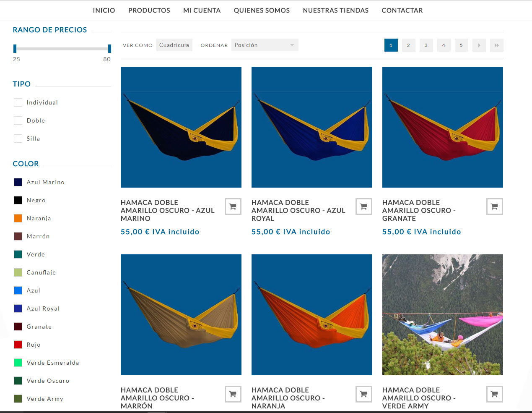Filter by Azul Royal color swatch
Viewport: 532px width, 413px height.
[x=18, y=308]
